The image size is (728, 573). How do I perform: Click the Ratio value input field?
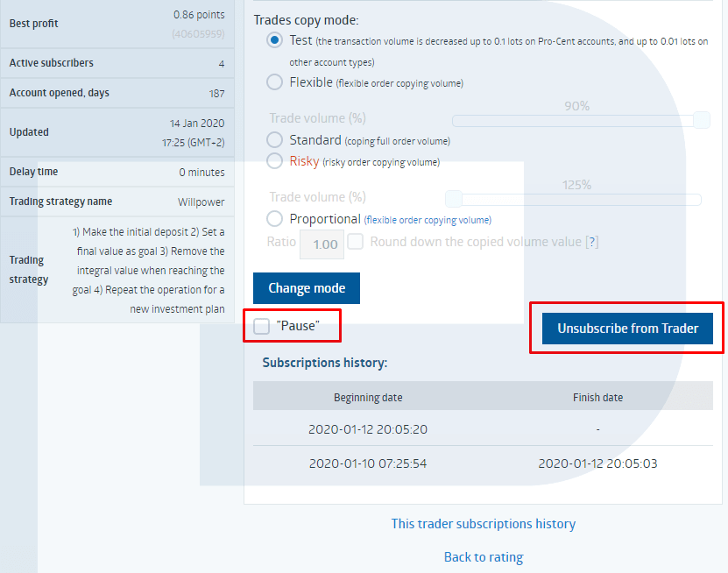click(321, 244)
